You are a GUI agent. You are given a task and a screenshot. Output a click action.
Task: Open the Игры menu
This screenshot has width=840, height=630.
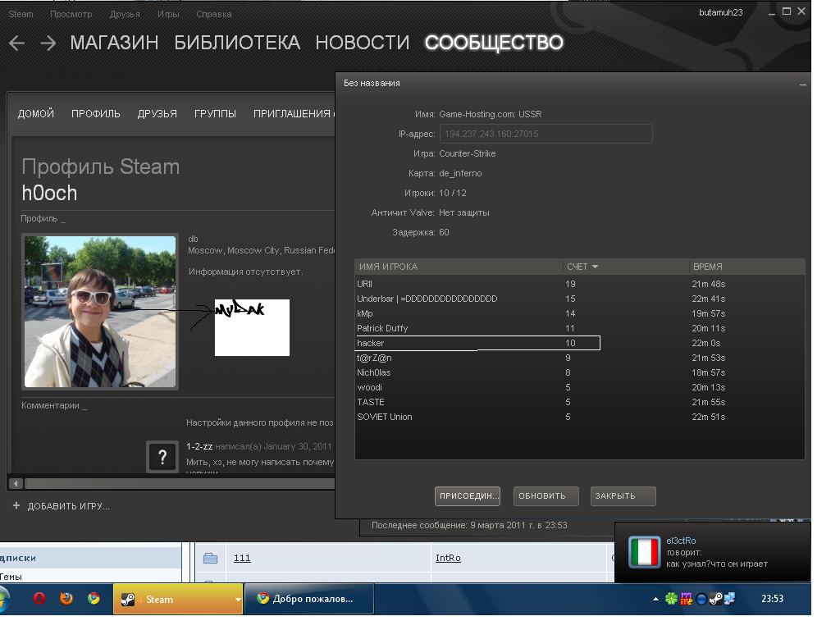(168, 14)
